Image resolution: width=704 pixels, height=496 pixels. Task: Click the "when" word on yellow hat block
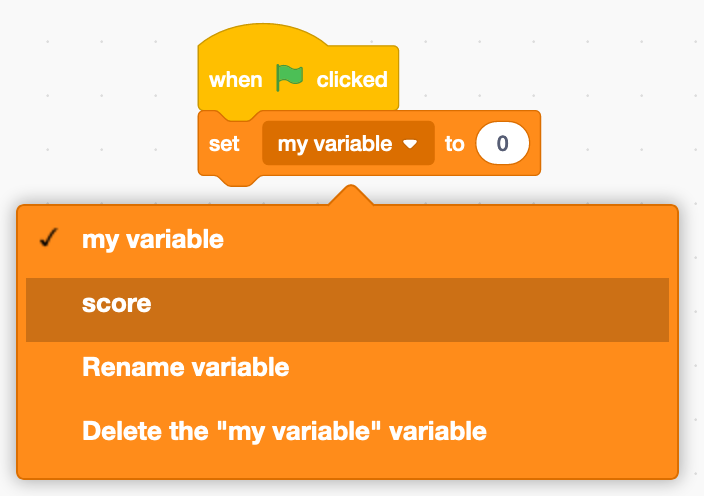(236, 80)
